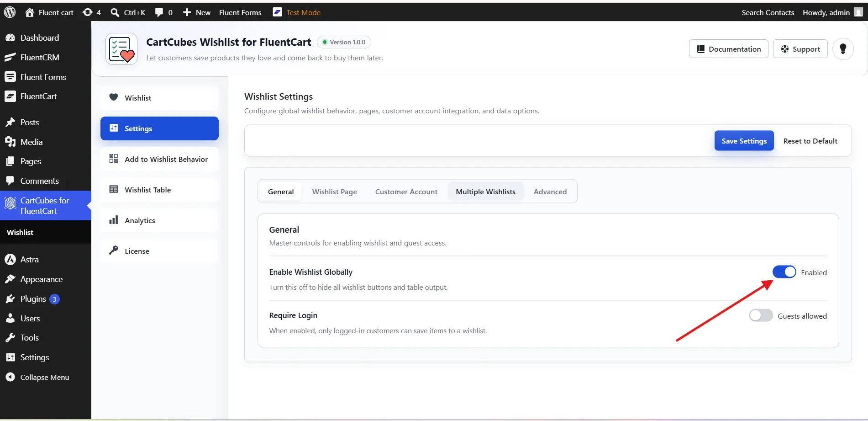Click the FluentCart sidebar icon

click(10, 96)
